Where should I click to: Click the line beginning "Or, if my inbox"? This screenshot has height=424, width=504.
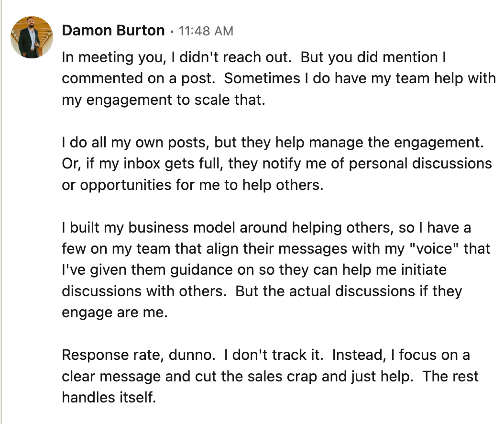277,163
